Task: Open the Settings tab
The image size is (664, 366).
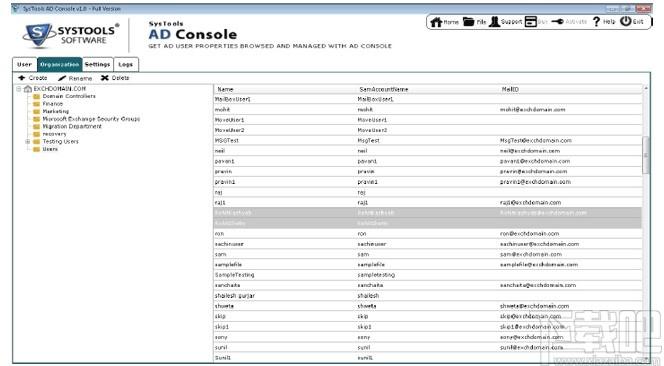Action: tap(97, 64)
